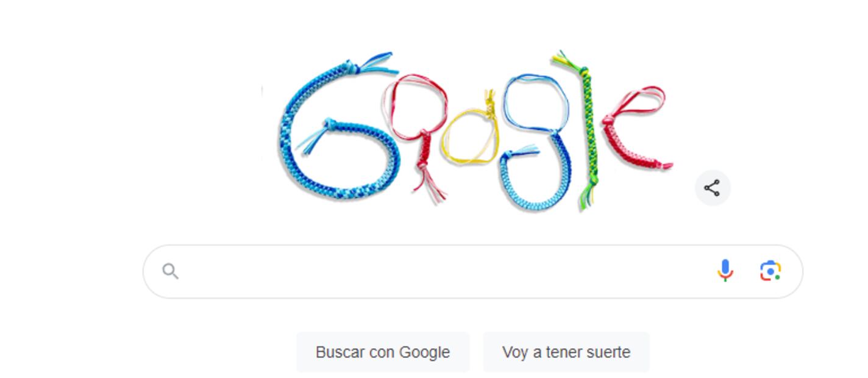Click the Voy a tener suerte button
Screen dimensions: 868x378
pyautogui.click(x=566, y=352)
